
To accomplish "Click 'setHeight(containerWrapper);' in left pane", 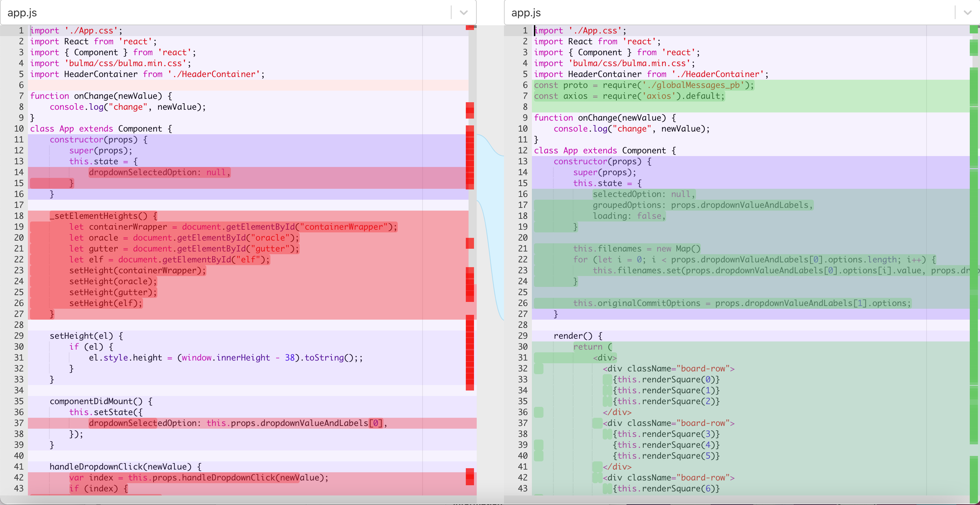I will 137,271.
